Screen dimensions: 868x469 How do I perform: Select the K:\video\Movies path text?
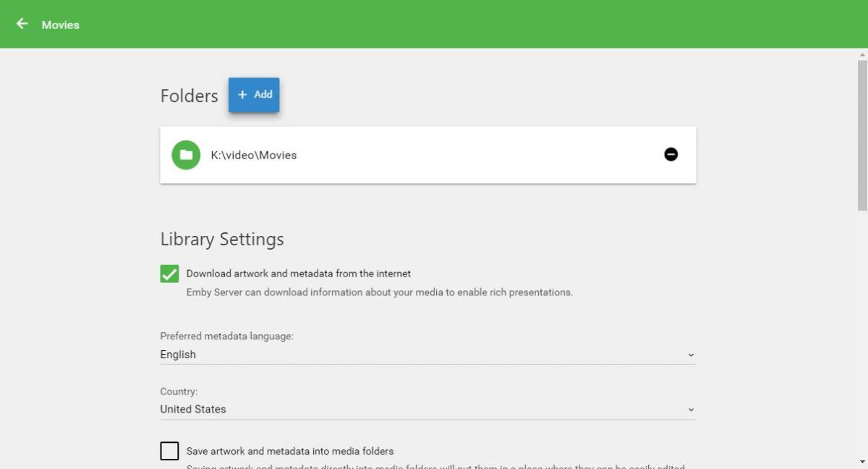[254, 155]
